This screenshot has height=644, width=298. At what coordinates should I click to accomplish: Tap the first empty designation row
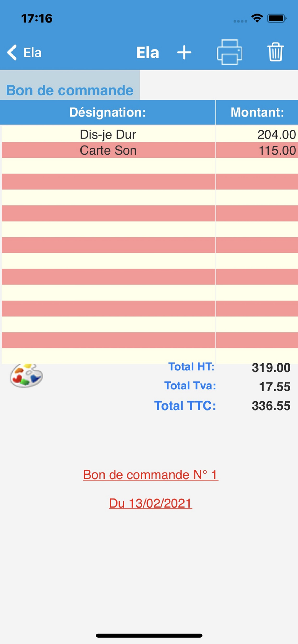click(108, 166)
